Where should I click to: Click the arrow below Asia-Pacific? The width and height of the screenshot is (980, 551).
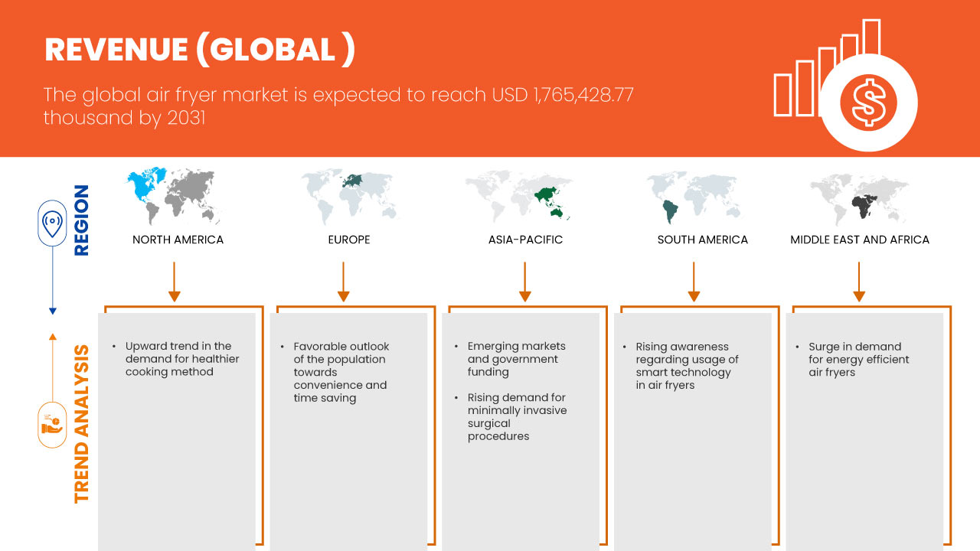click(x=524, y=282)
